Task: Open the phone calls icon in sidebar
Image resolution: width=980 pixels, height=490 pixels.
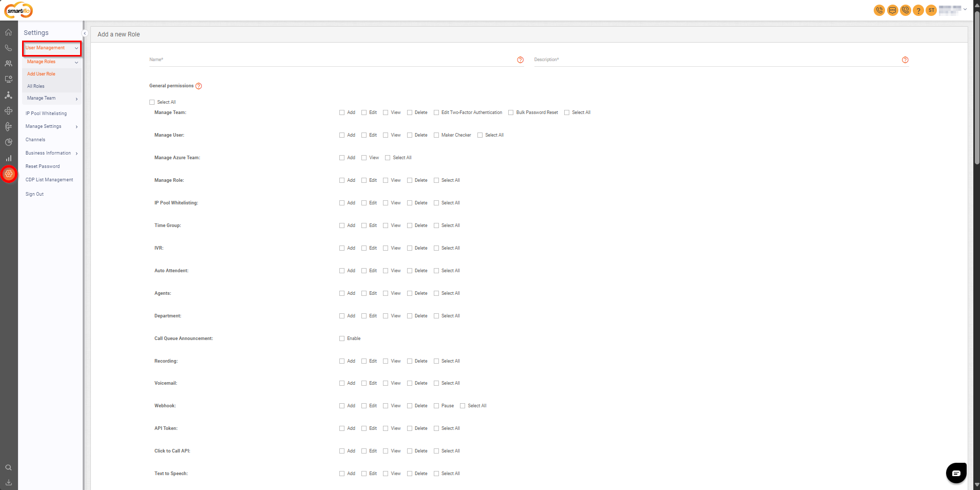Action: click(9, 48)
